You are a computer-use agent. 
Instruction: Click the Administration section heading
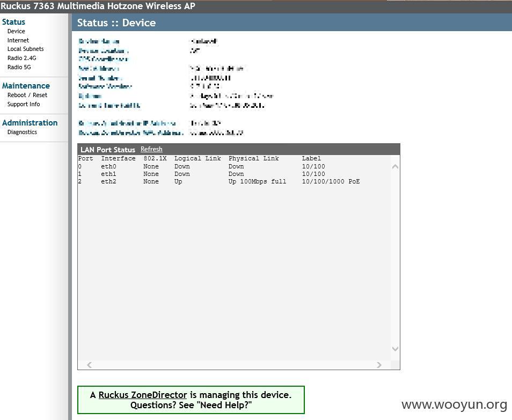click(30, 123)
